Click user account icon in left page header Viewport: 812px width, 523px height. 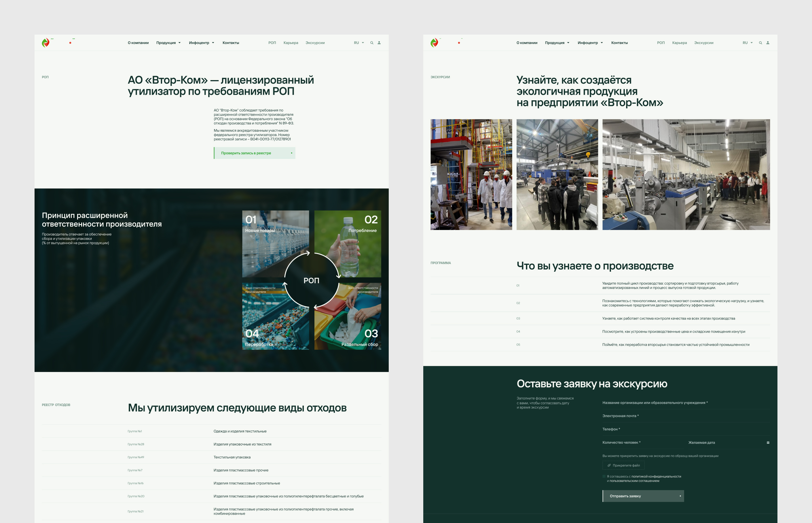(379, 43)
